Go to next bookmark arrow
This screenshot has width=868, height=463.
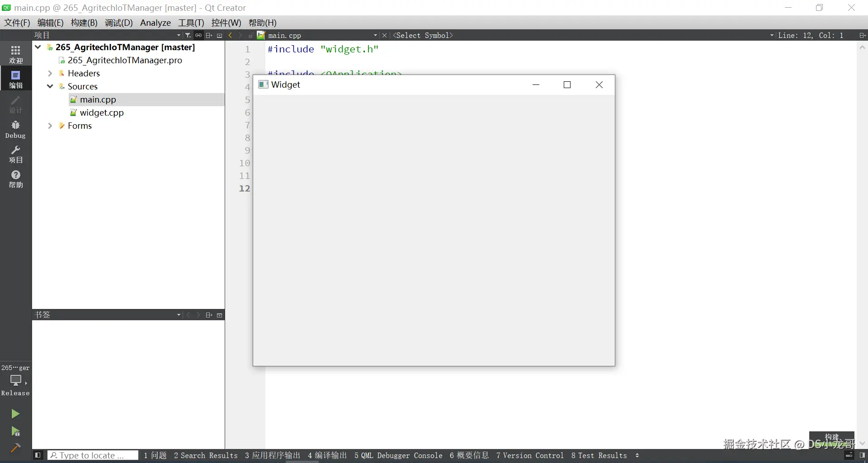click(x=198, y=315)
